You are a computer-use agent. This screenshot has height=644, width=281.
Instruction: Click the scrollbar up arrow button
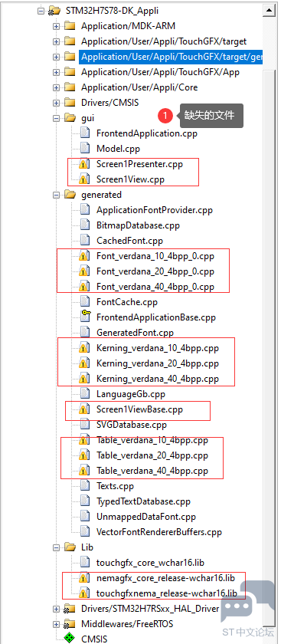pyautogui.click(x=269, y=11)
